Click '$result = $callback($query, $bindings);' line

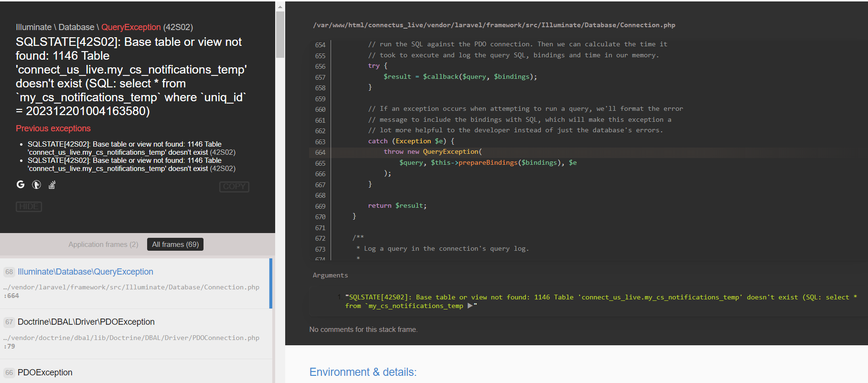click(460, 76)
